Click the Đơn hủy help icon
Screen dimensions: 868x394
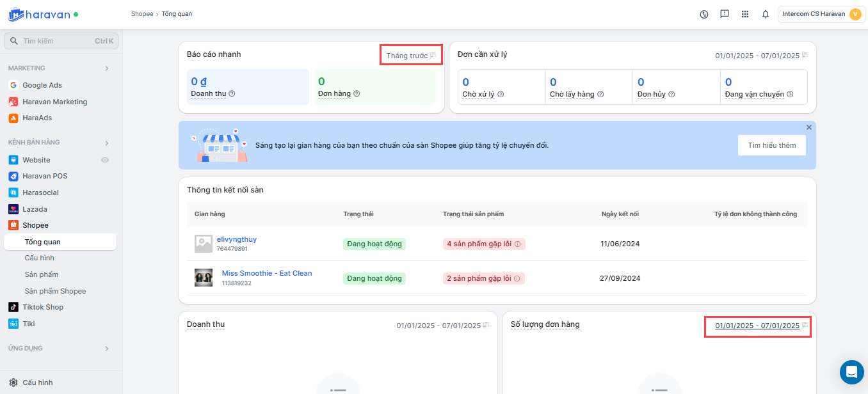click(x=672, y=94)
